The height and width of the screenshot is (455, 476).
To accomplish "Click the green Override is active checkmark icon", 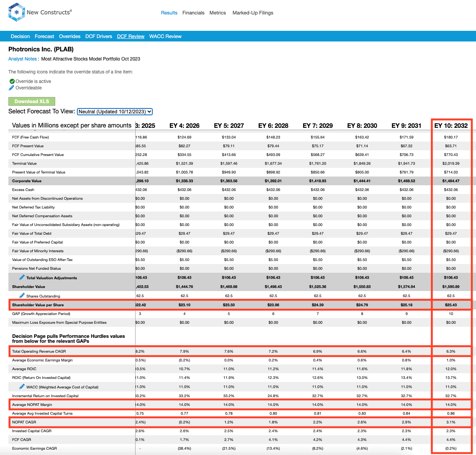I will pyautogui.click(x=12, y=81).
